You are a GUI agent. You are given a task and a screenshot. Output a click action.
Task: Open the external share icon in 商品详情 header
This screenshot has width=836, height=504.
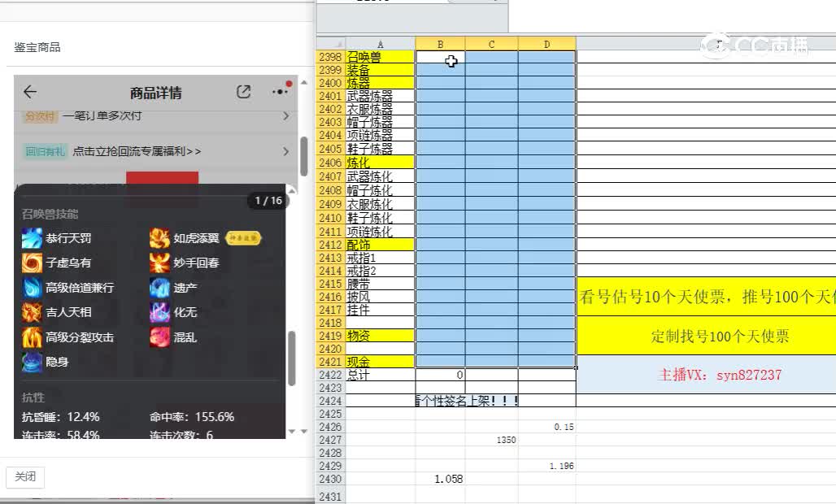point(243,92)
